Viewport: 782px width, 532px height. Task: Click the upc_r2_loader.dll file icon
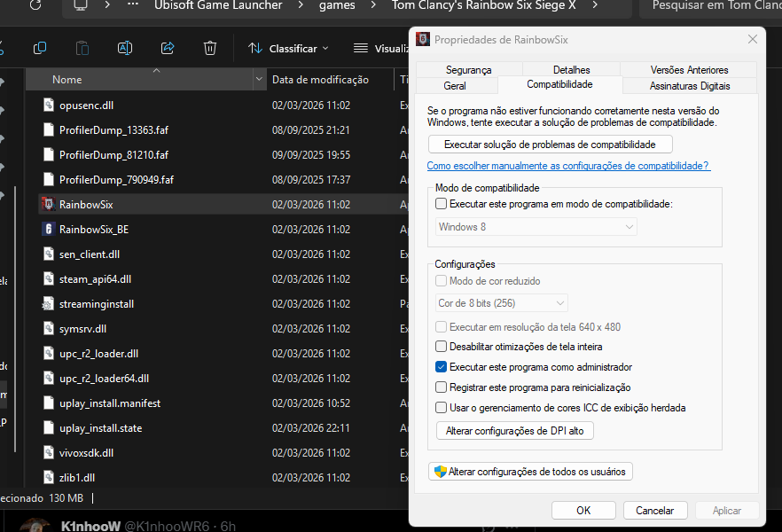49,354
